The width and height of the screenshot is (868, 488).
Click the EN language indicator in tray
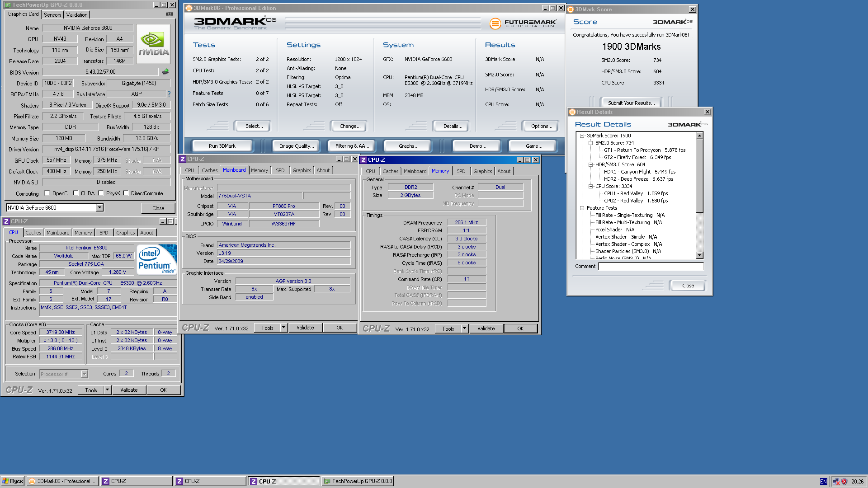click(824, 482)
